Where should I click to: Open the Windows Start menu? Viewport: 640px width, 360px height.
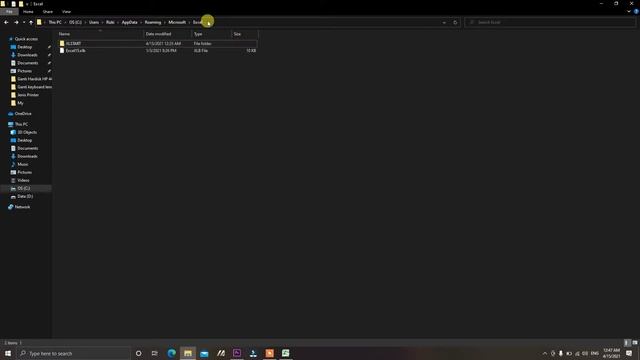click(x=8, y=353)
